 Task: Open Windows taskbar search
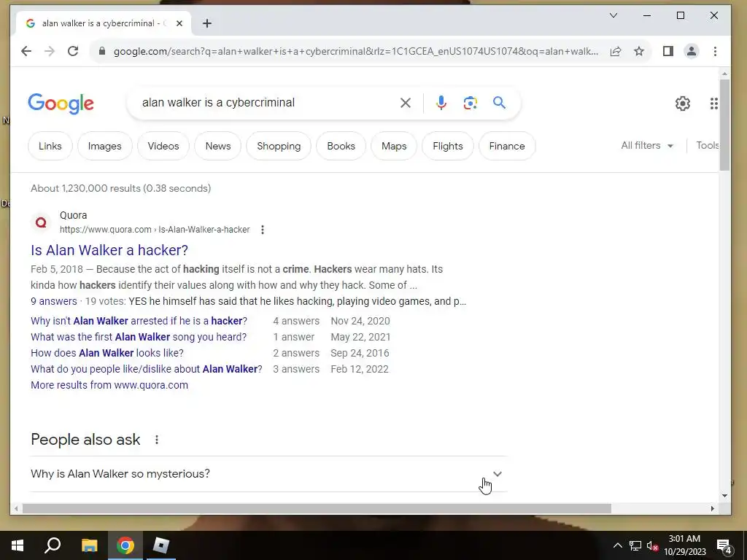click(53, 545)
